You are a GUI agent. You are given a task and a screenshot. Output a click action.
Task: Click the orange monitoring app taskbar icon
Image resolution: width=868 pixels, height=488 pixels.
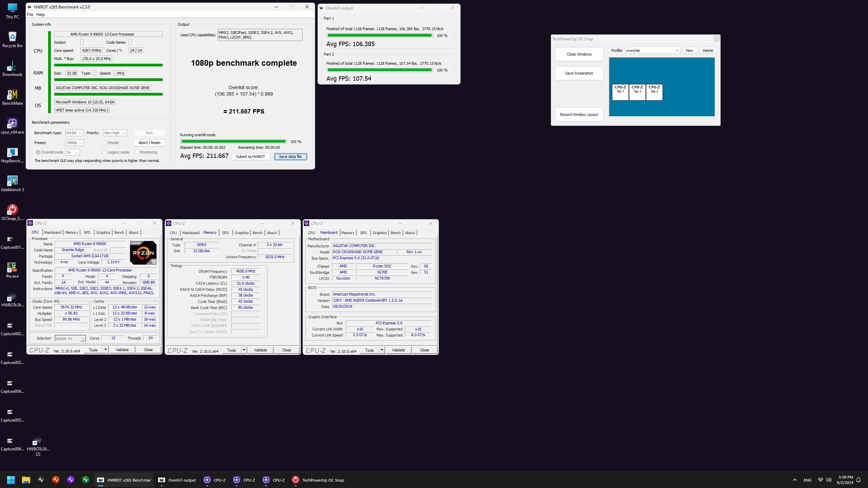click(x=56, y=480)
